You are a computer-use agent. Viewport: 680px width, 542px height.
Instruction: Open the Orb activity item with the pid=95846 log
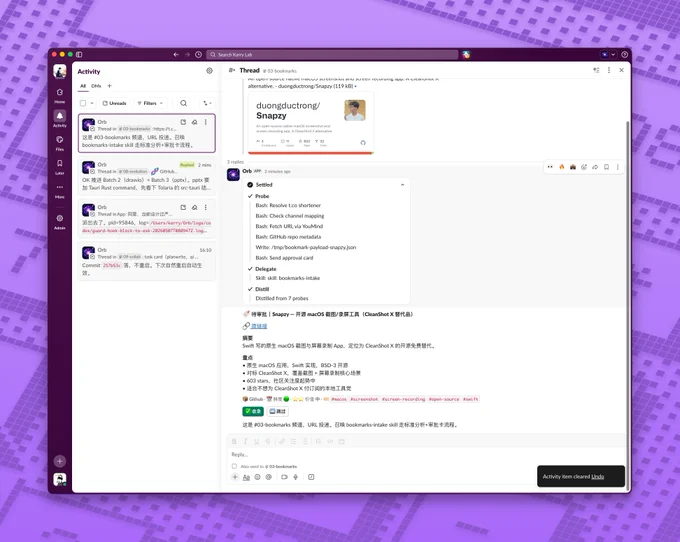coord(147,219)
